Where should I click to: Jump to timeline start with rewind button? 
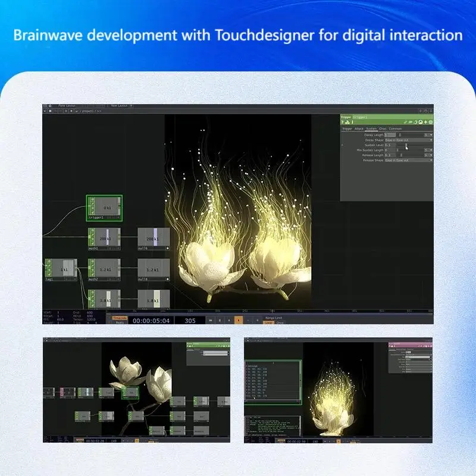pyautogui.click(x=211, y=320)
